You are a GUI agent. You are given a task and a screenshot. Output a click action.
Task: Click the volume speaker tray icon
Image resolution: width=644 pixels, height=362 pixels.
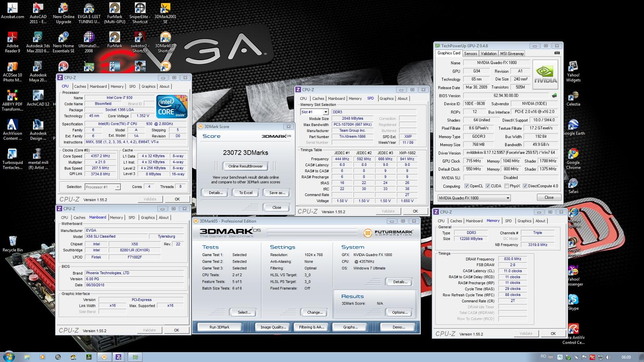click(608, 357)
